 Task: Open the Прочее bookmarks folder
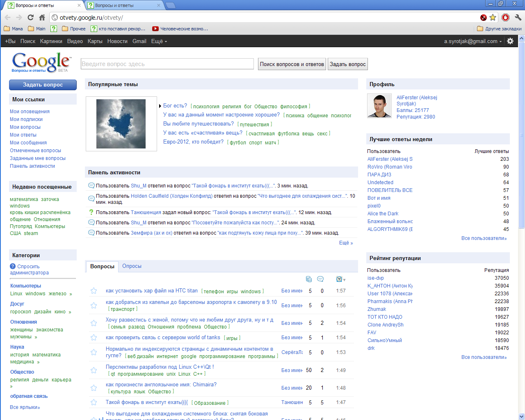point(74,29)
